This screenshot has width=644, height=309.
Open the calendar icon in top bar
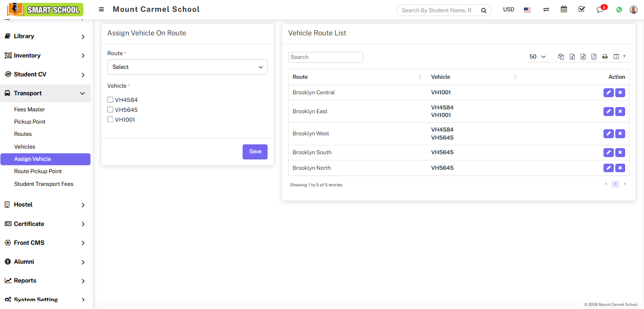(563, 9)
